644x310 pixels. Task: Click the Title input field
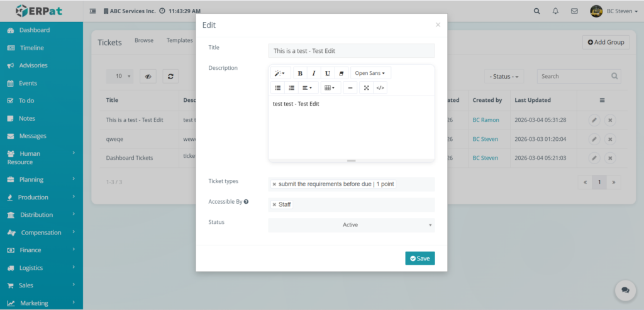tap(351, 51)
